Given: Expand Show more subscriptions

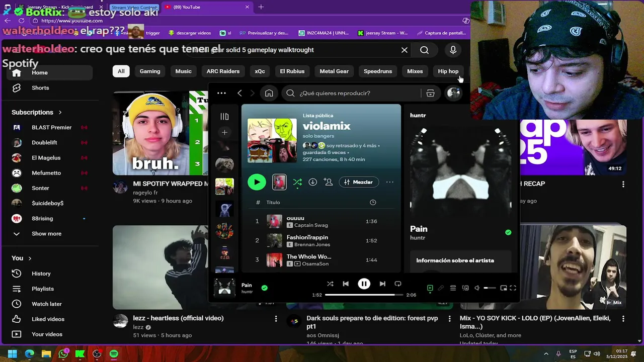Looking at the screenshot, I should 46,233.
